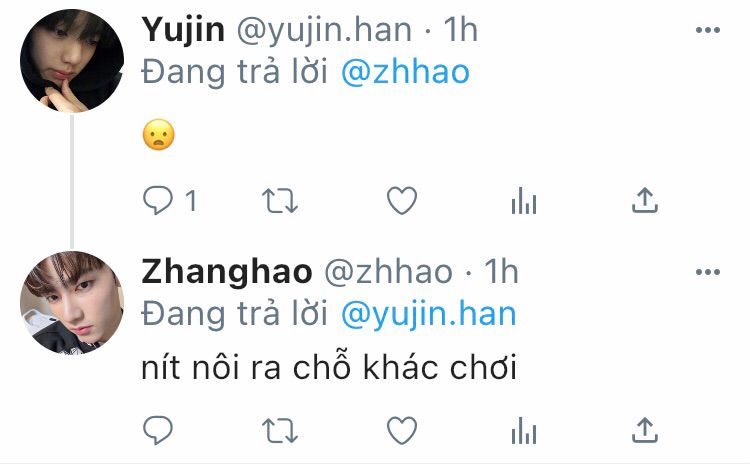Viewport: 750px width, 464px height.
Task: Open the @zhhao mention link
Action: coord(405,72)
